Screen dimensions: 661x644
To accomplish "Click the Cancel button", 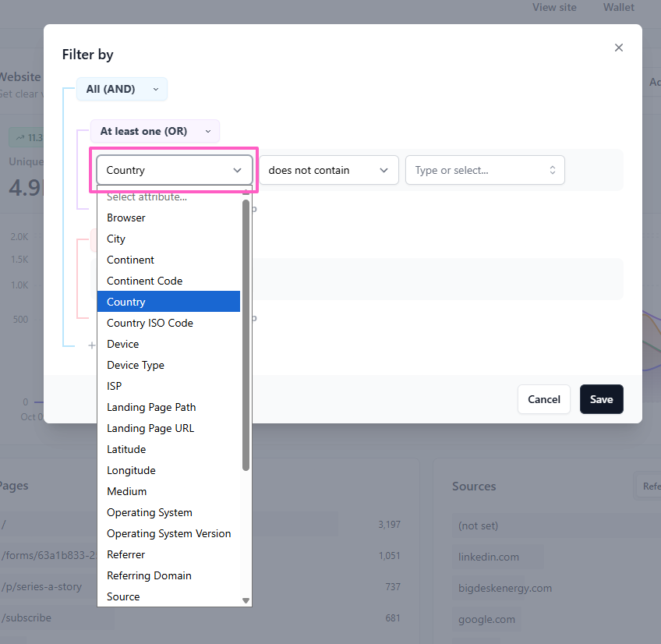I will (543, 399).
